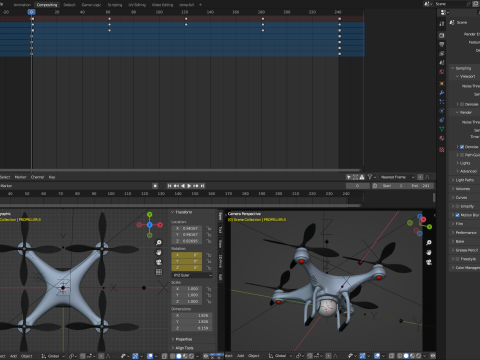Open the Modifiers wrench tab icon
This screenshot has width=480, height=360.
point(442,93)
